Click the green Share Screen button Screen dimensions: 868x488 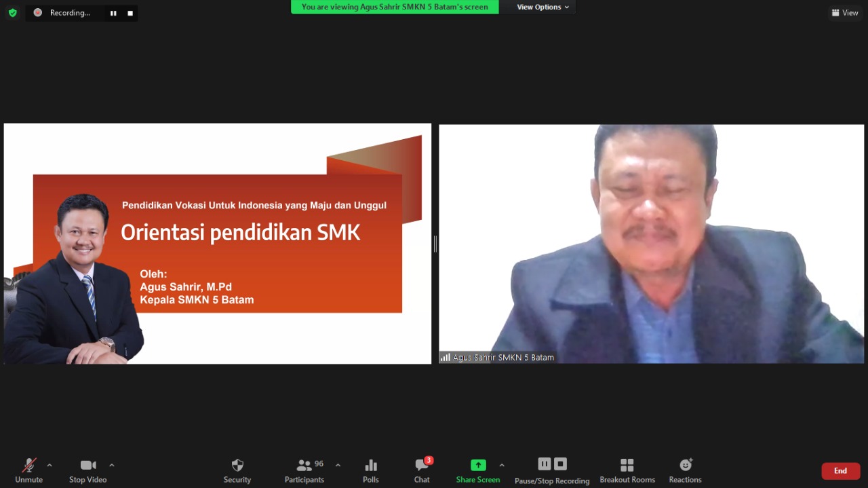tap(478, 471)
